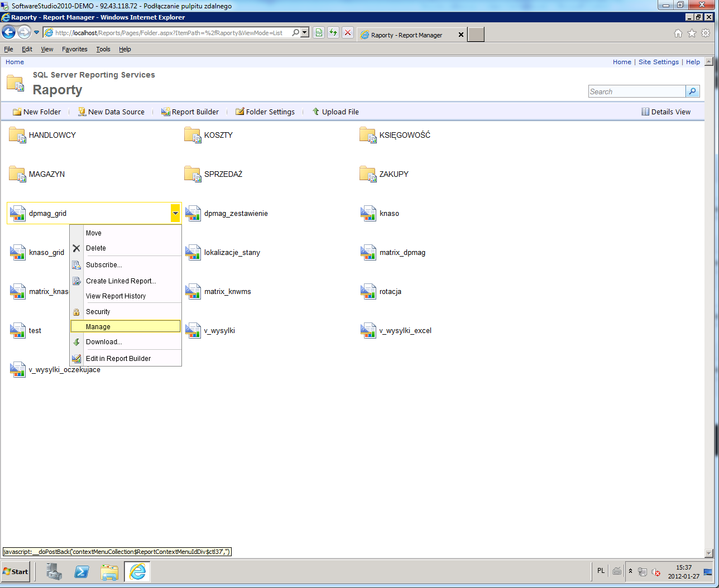This screenshot has height=588, width=719.
Task: Click the HANDLOWCY folder icon
Action: [17, 136]
